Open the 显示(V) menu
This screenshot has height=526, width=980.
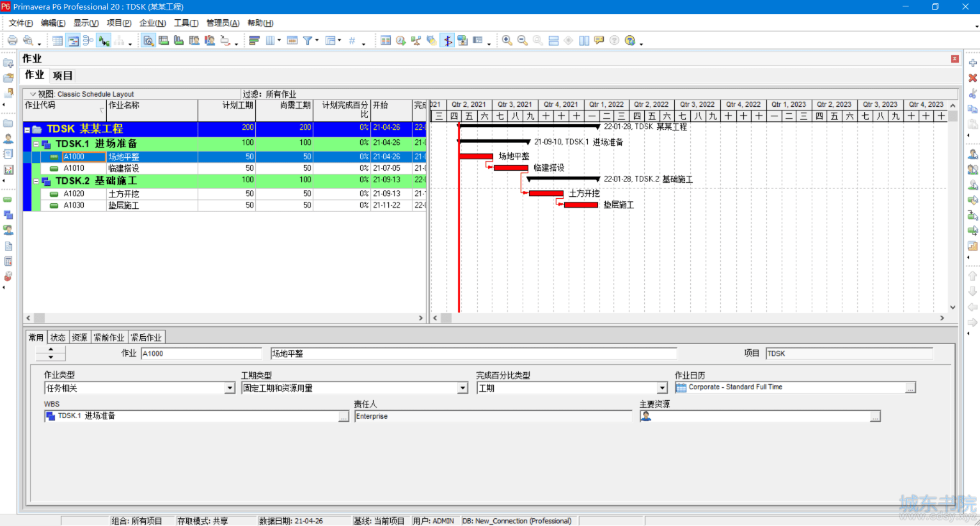86,23
